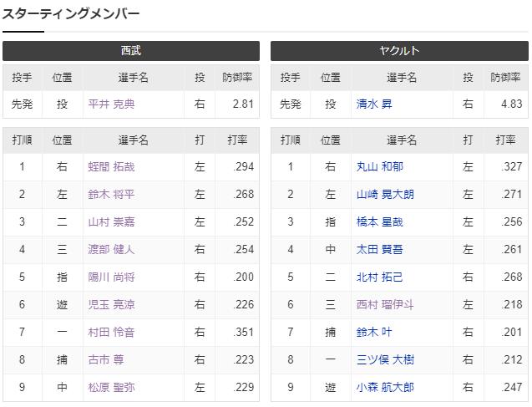Go to 村田 怜音's player page
532x407 pixels.
click(x=111, y=333)
